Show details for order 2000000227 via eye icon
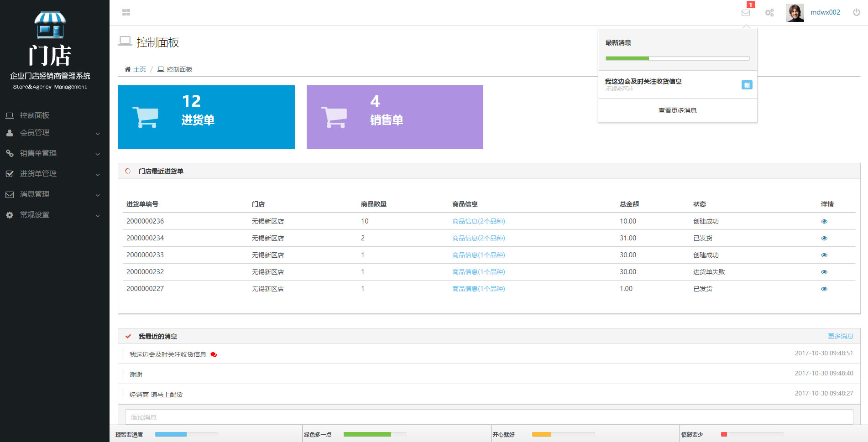The image size is (868, 442). click(x=824, y=289)
